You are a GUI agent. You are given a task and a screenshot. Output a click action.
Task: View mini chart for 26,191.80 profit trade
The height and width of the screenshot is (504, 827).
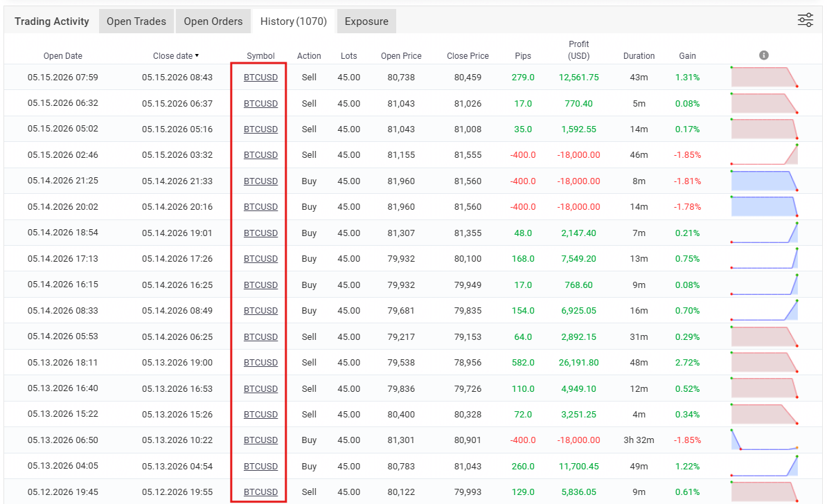point(764,362)
